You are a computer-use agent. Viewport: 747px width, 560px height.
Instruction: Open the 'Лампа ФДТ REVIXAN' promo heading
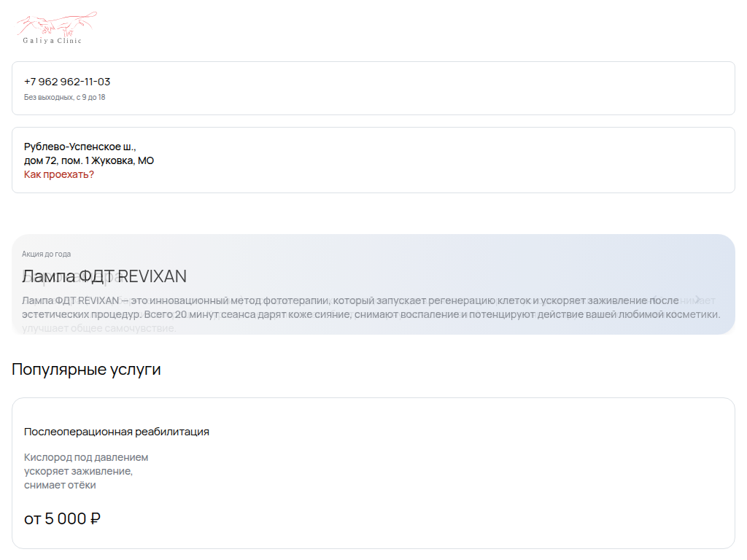(x=104, y=276)
